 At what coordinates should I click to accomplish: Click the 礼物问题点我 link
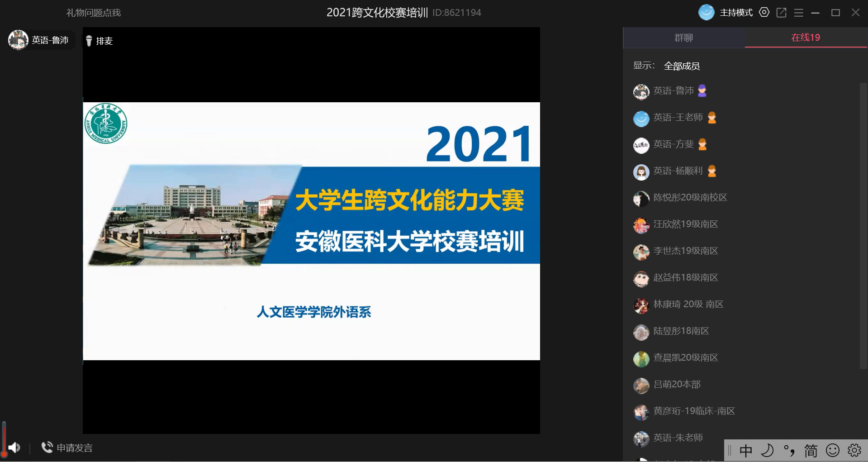pos(94,13)
